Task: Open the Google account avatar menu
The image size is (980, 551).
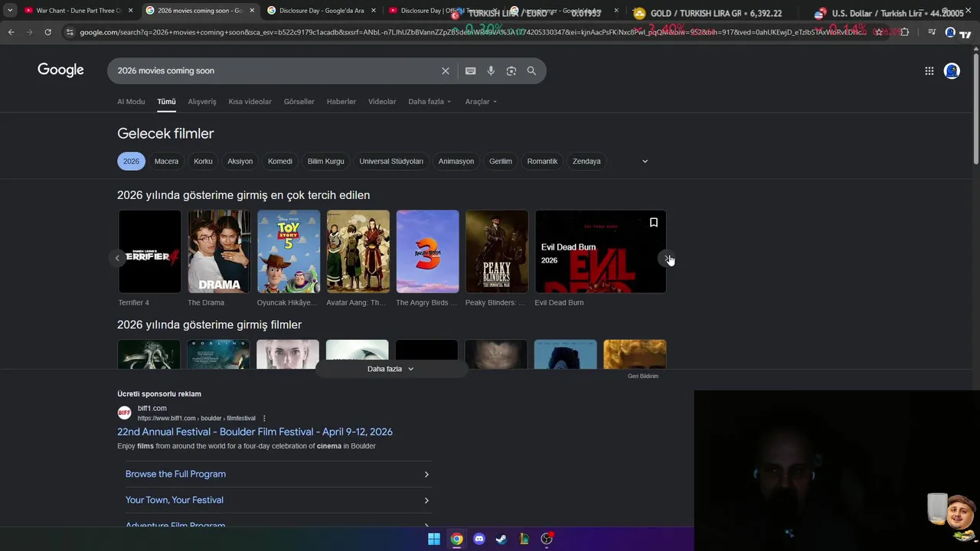Action: (x=952, y=71)
